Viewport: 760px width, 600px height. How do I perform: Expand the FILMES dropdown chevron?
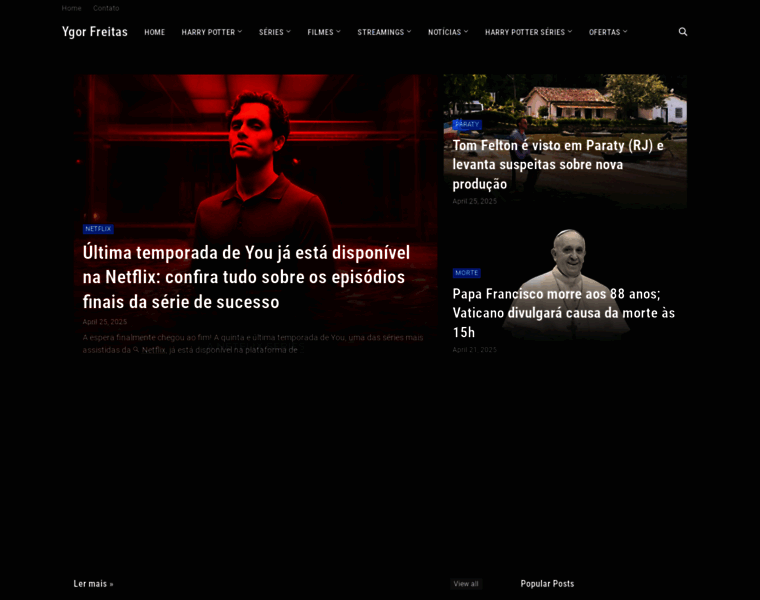(338, 32)
